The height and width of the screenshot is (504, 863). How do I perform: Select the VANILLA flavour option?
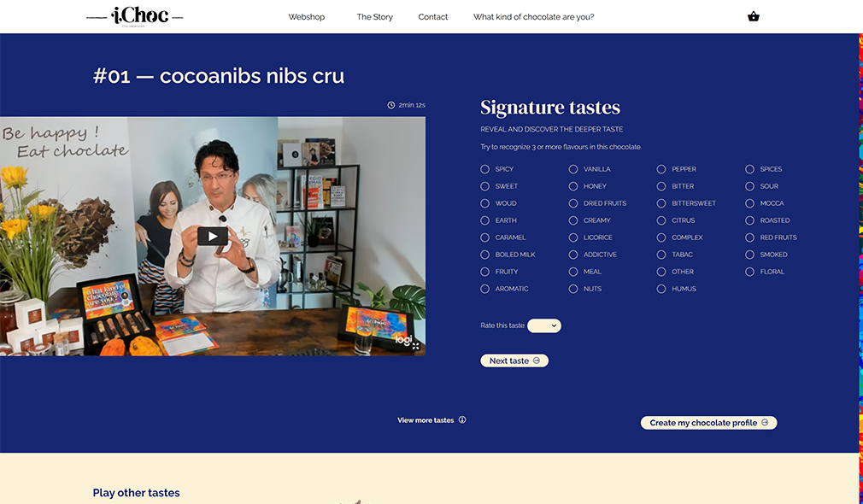[573, 169]
